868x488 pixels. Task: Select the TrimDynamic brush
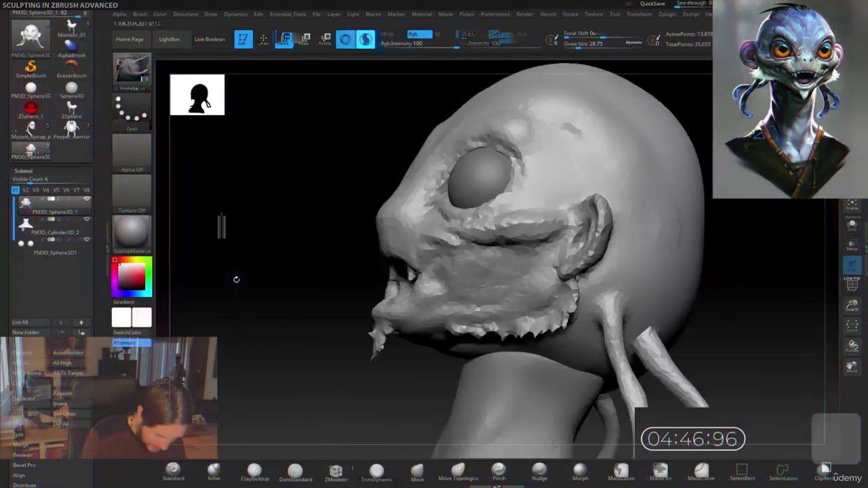tap(376, 472)
